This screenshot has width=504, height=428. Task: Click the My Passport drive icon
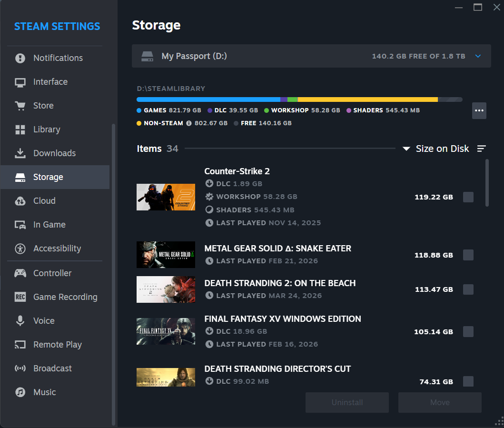tap(147, 56)
